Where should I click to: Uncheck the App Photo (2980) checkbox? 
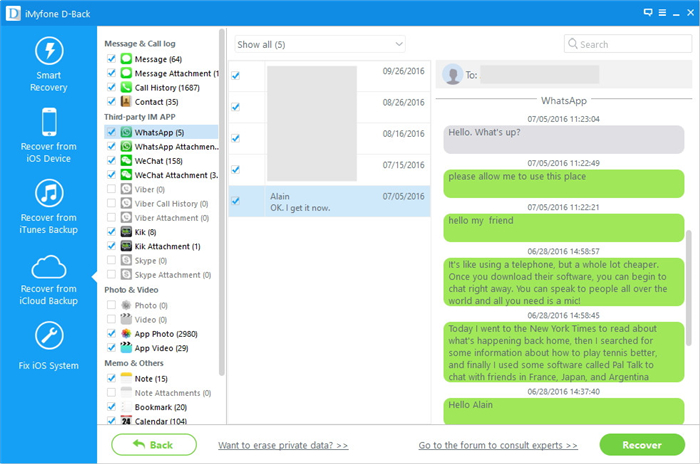pos(111,333)
